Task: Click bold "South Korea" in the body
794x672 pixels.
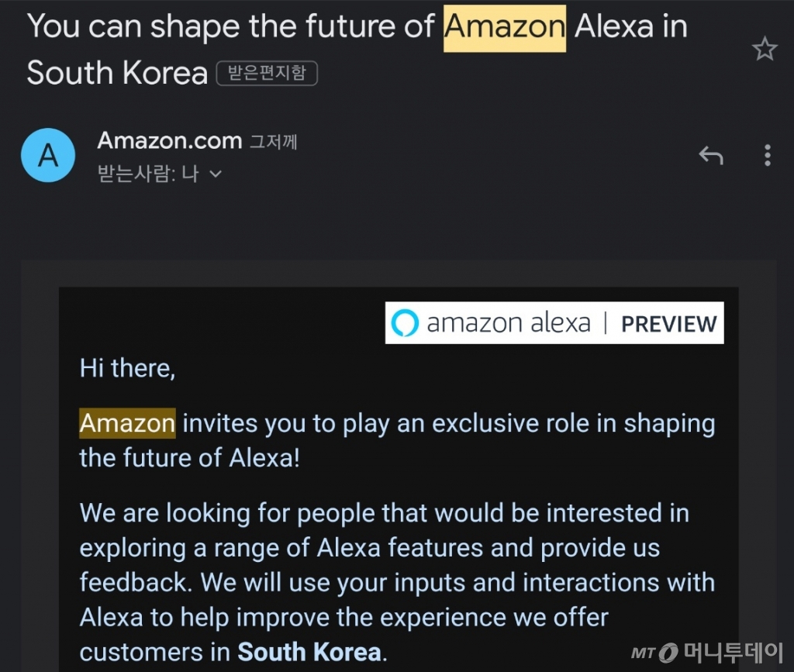Action: pyautogui.click(x=309, y=651)
